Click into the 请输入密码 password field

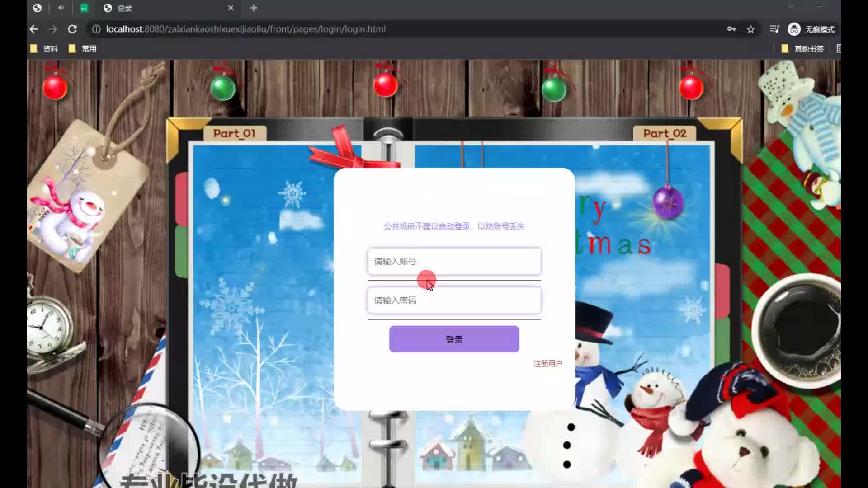coord(454,300)
